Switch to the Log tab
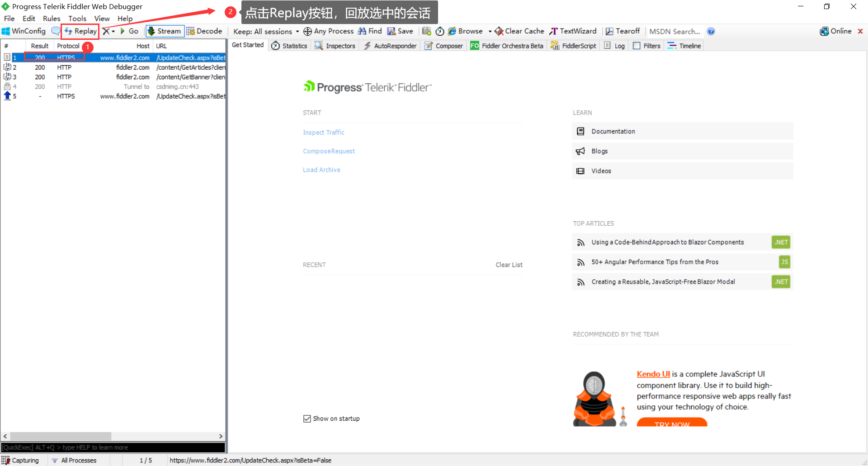Viewport: 868px width, 466px height. click(614, 46)
